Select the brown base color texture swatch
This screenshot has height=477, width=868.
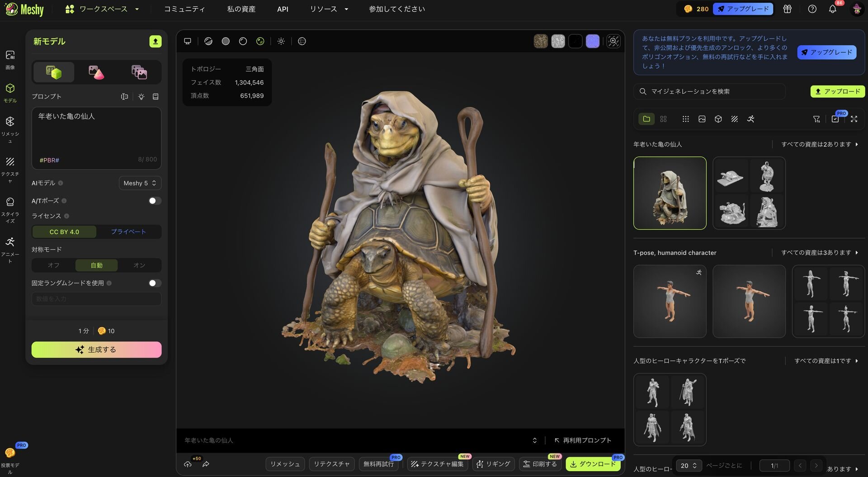pyautogui.click(x=541, y=41)
